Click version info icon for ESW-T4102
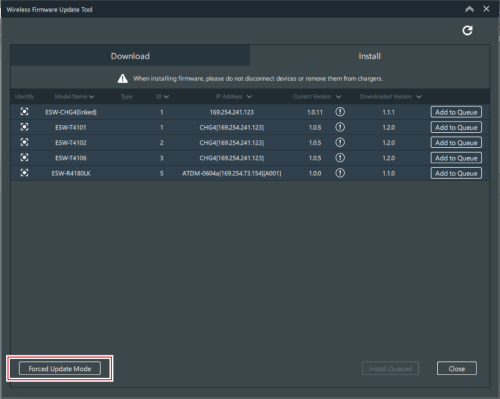This screenshot has width=500, height=399. [340, 142]
